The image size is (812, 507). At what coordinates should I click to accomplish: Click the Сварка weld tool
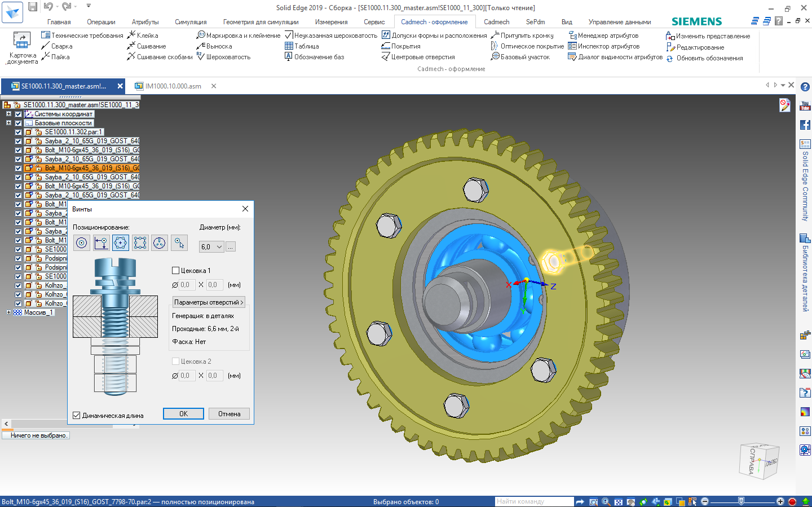point(57,46)
